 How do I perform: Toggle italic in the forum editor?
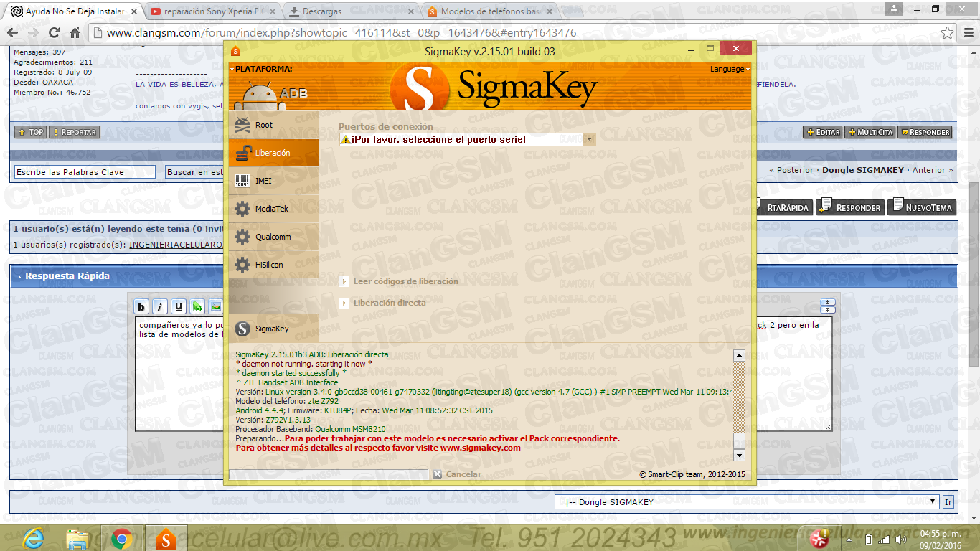coord(160,306)
